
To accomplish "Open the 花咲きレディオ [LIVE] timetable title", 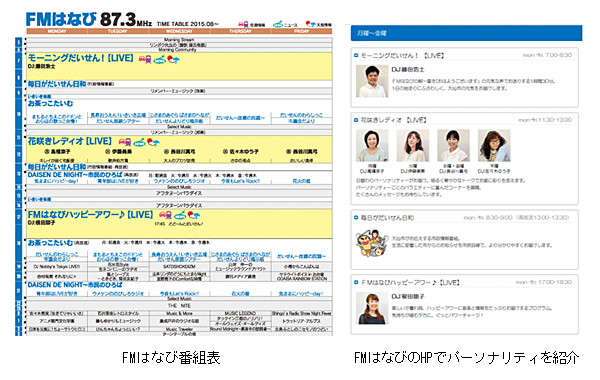I will pyautogui.click(x=70, y=141).
